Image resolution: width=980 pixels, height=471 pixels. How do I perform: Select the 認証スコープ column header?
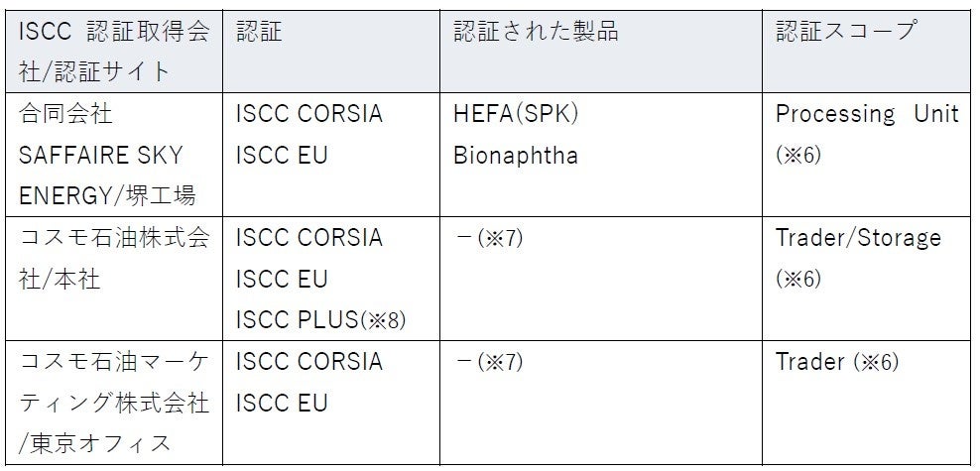click(846, 32)
